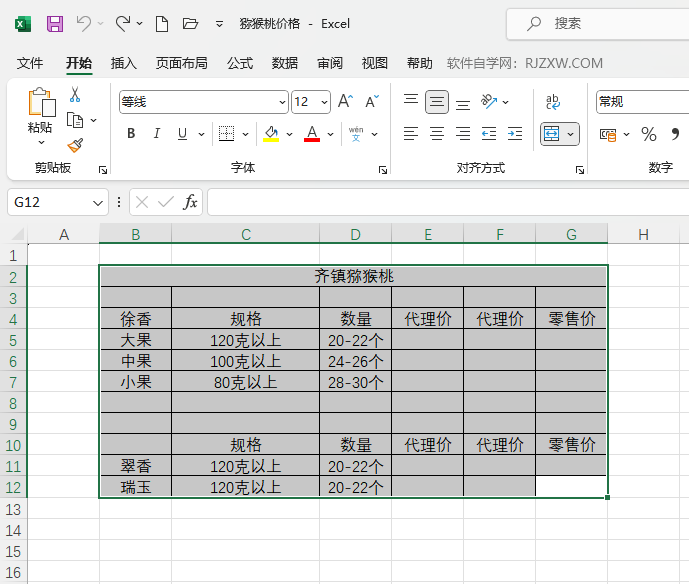Screen dimensions: 689x584
Task: Increase font size with large A icon
Action: (x=345, y=102)
